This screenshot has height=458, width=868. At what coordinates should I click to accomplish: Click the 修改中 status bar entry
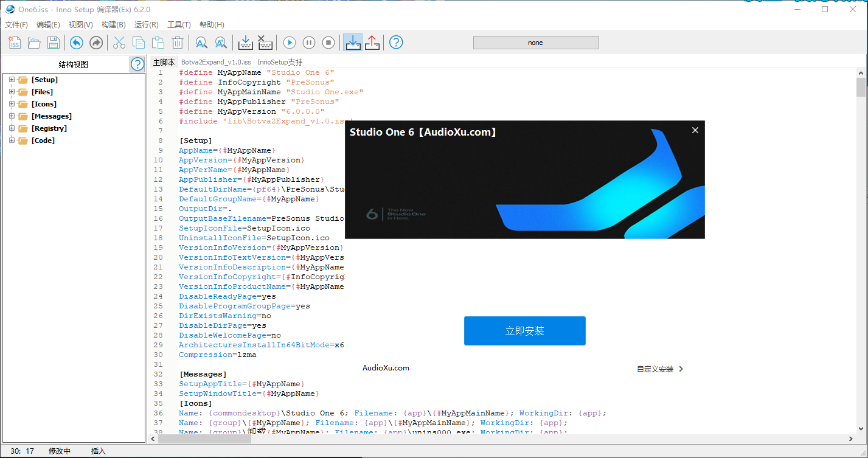(60, 451)
